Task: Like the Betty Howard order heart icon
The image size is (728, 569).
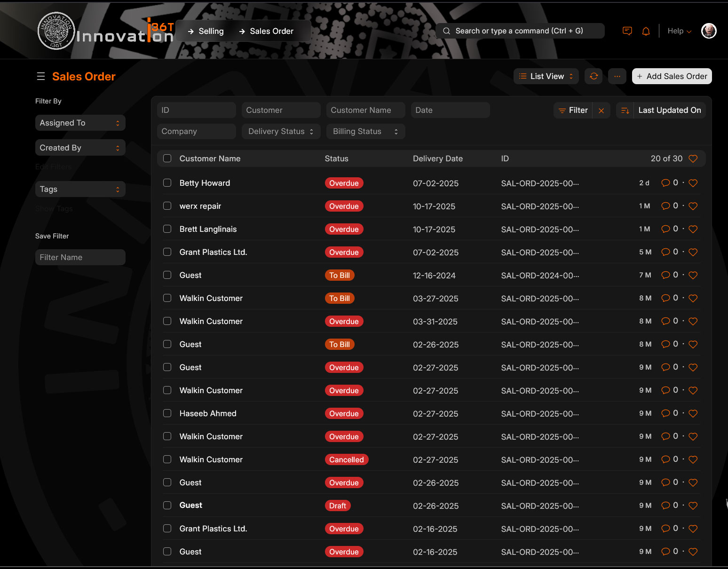Action: pos(693,183)
